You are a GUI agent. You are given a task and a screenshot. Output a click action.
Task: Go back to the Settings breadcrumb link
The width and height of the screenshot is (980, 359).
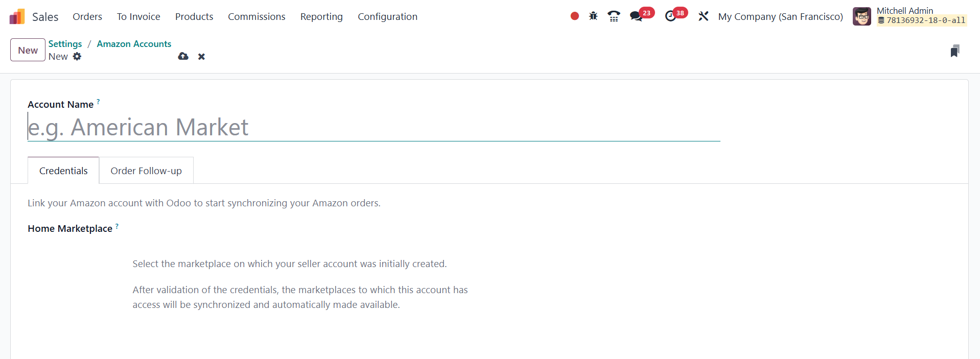pyautogui.click(x=65, y=44)
